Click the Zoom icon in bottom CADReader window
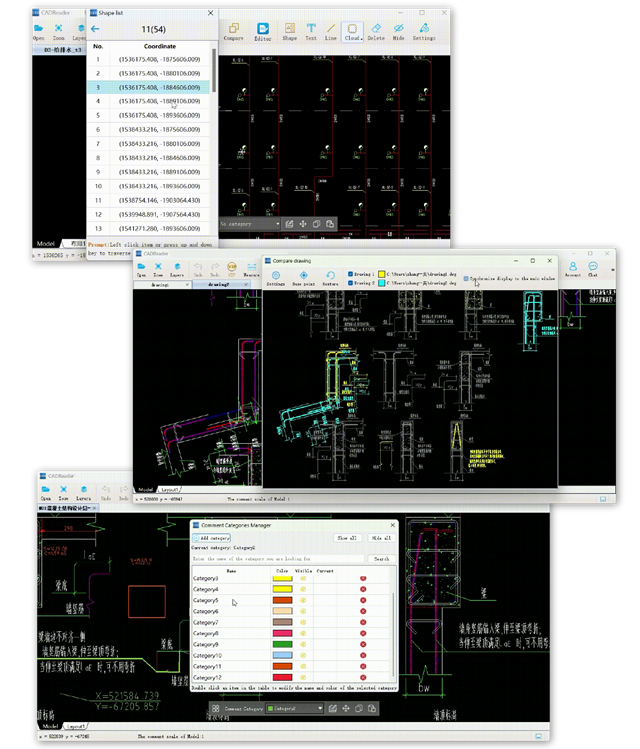 (63, 492)
